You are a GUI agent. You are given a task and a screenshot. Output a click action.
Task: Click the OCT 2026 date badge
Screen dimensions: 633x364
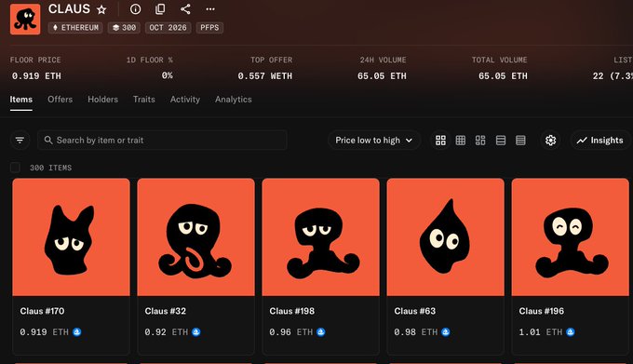168,27
